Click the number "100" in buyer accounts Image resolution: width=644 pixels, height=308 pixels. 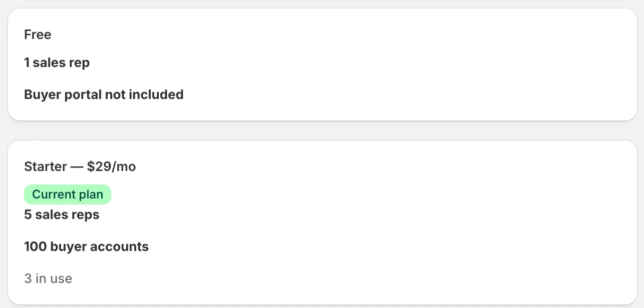35,246
